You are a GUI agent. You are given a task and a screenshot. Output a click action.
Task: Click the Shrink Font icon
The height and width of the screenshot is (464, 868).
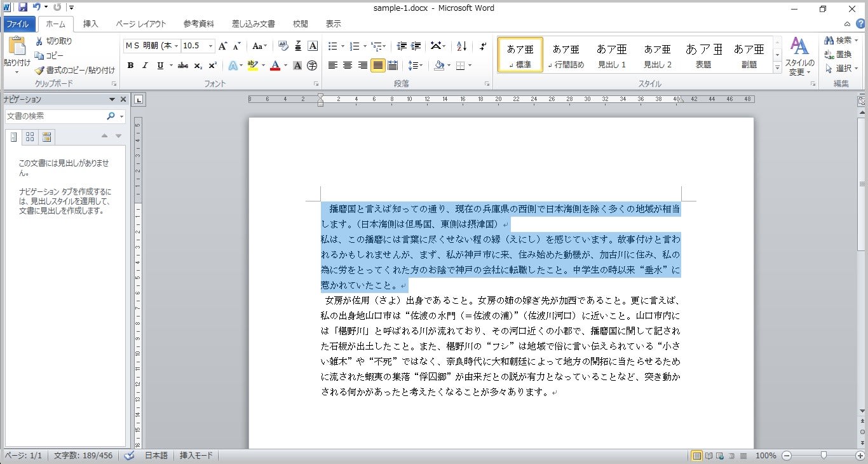236,46
